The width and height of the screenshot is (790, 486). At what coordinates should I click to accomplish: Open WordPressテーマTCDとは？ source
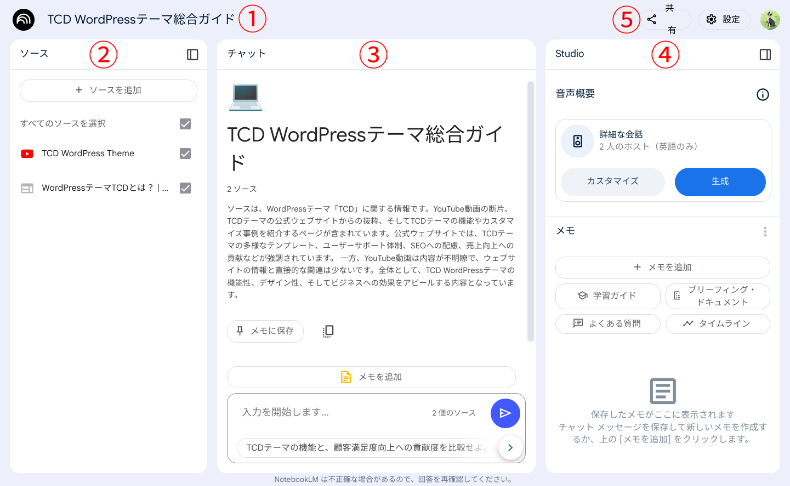click(105, 188)
